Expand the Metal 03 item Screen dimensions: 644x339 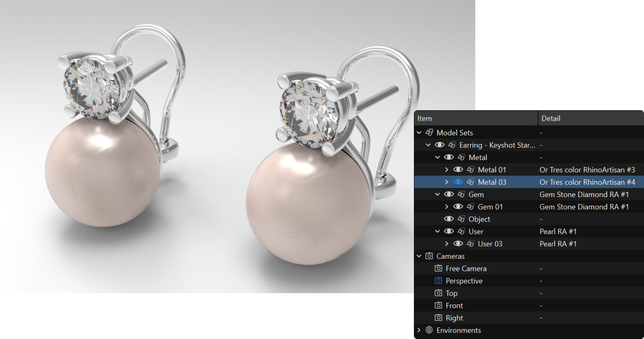447,182
